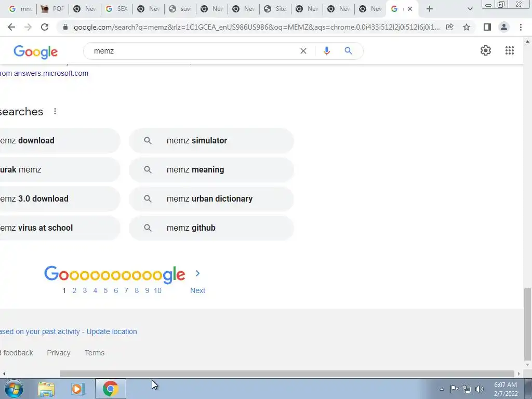532x399 pixels.
Task: Click the Next results link
Action: pyautogui.click(x=197, y=290)
